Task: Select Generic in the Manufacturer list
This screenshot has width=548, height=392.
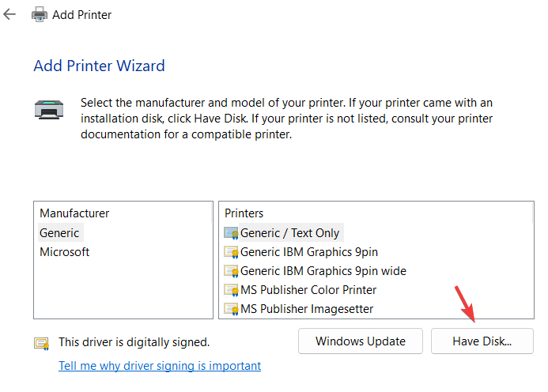Action: point(59,232)
